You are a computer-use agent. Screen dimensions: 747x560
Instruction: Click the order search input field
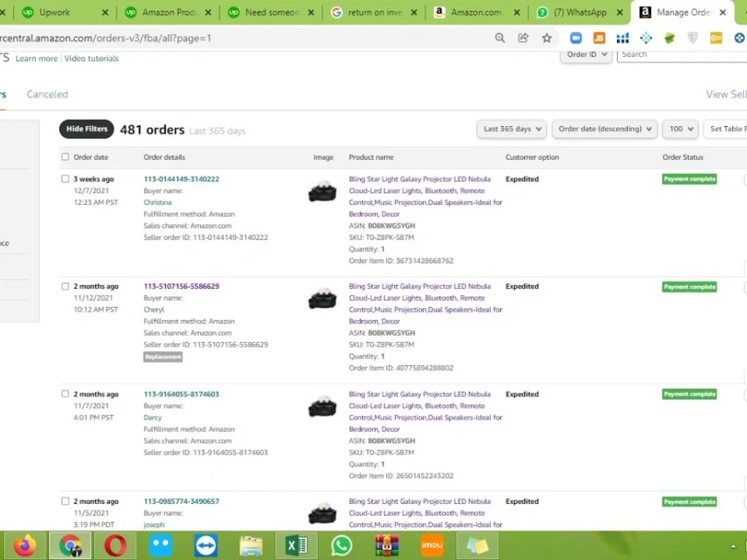point(682,55)
